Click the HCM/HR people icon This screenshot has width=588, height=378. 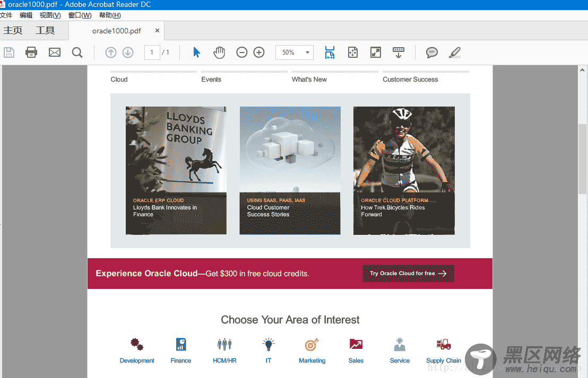[x=224, y=344]
